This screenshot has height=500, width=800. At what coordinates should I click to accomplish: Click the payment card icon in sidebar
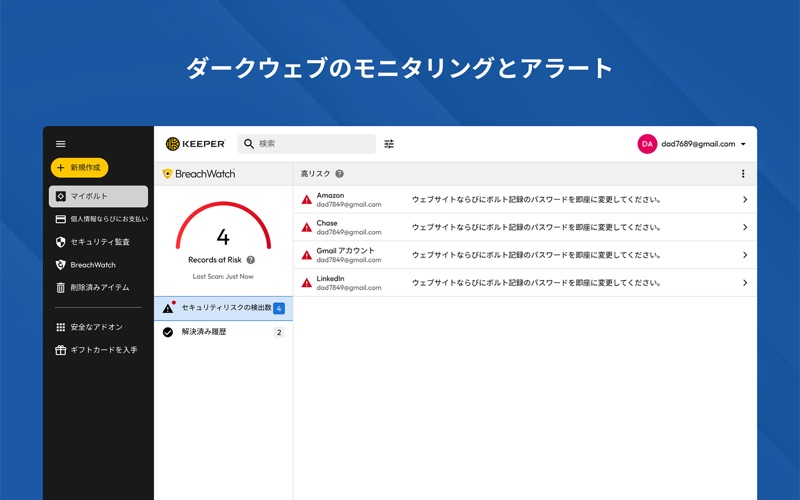[x=61, y=219]
